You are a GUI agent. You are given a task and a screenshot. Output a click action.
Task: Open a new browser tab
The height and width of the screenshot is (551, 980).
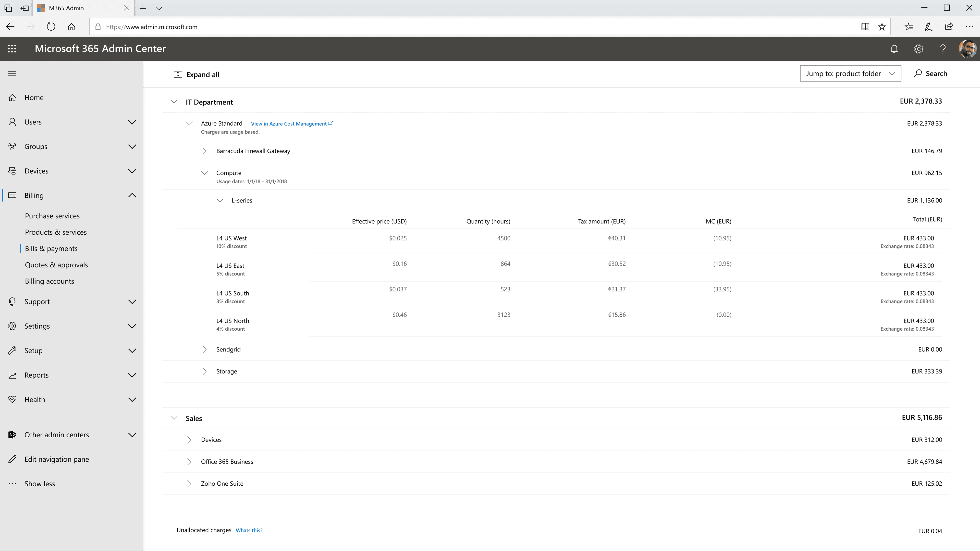tap(143, 8)
